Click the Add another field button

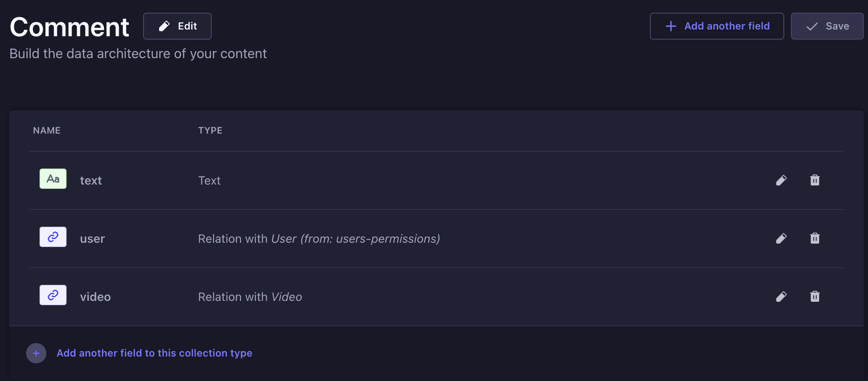coord(717,26)
